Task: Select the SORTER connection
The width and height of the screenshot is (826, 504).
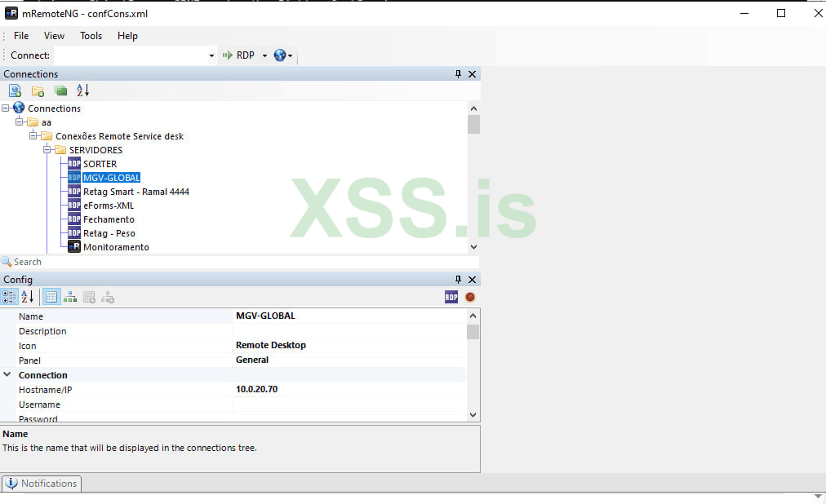Action: click(x=100, y=164)
